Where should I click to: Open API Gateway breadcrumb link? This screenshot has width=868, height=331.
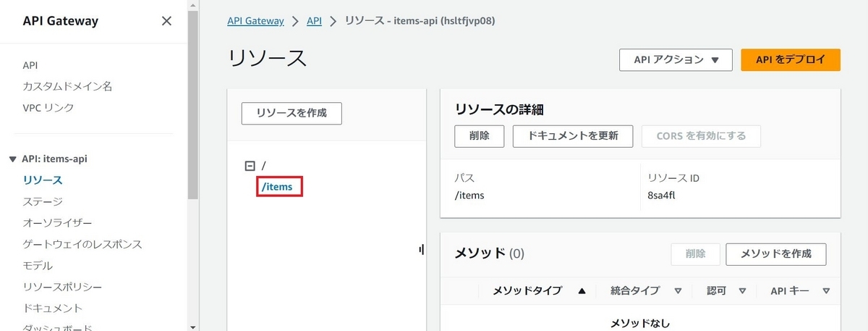(255, 21)
